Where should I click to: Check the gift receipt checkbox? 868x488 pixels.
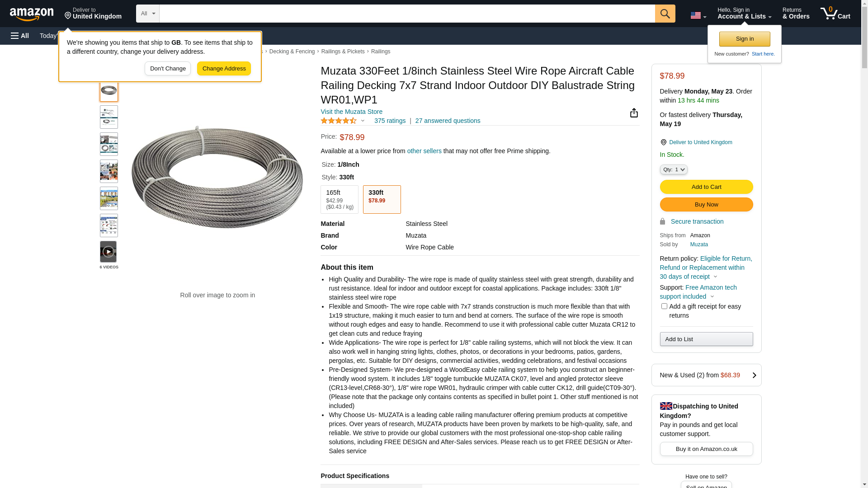coord(664,306)
